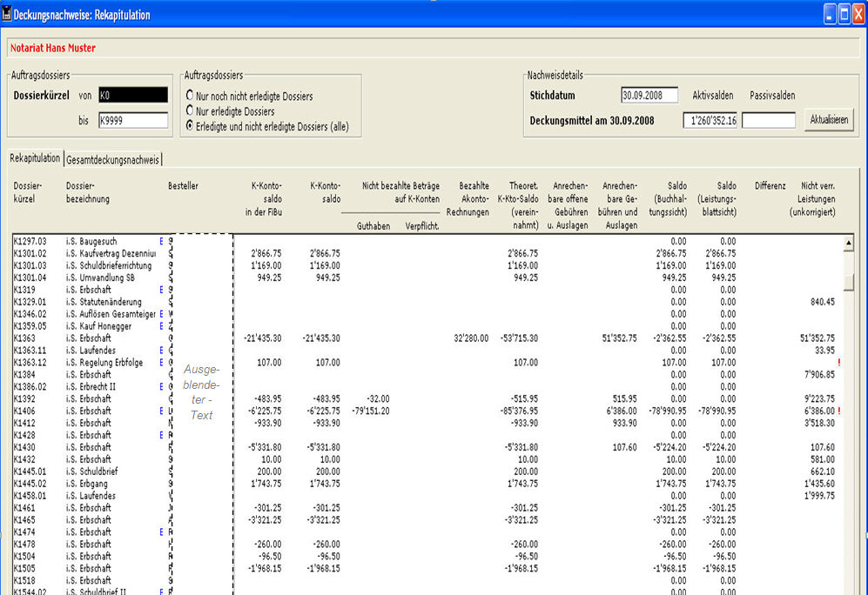Choose 'Erledigte und nicht erledigte Dossiers (alle)'
This screenshot has height=595, width=868.
191,125
